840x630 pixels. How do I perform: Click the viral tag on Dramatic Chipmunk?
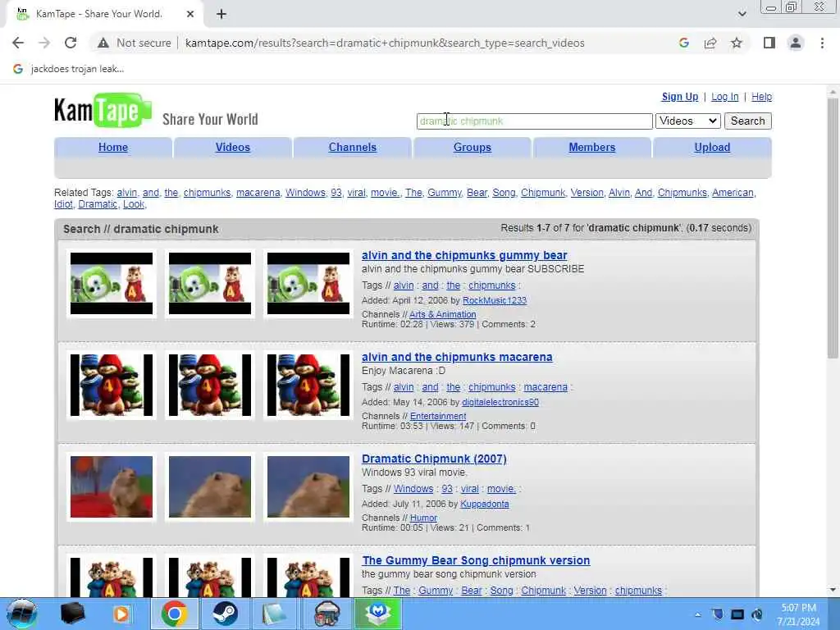coord(469,489)
